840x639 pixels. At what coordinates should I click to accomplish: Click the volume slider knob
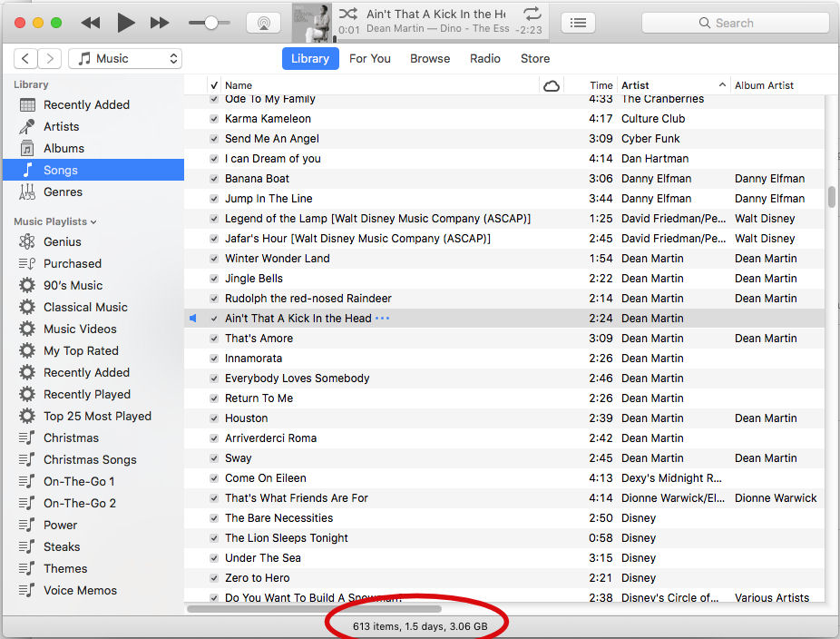(x=211, y=23)
